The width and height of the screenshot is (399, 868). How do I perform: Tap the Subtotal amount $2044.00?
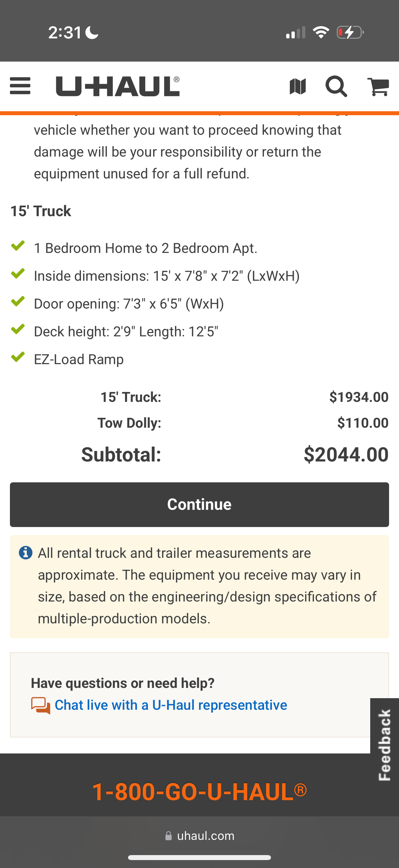346,455
